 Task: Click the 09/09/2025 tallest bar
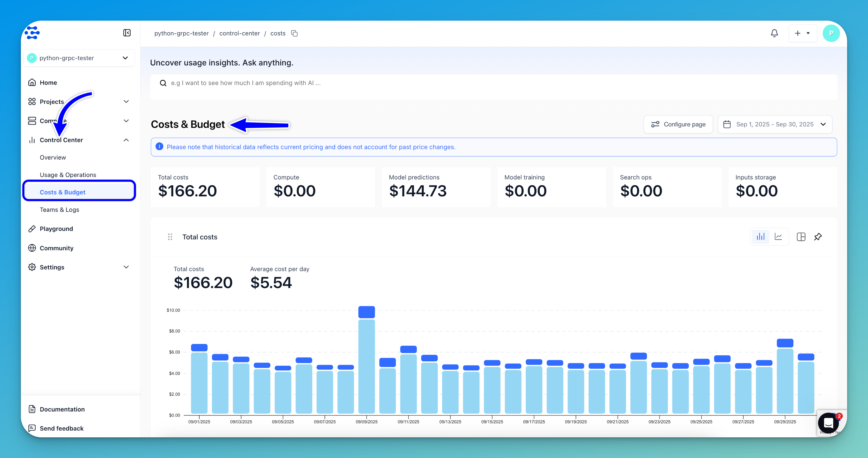[x=366, y=364]
